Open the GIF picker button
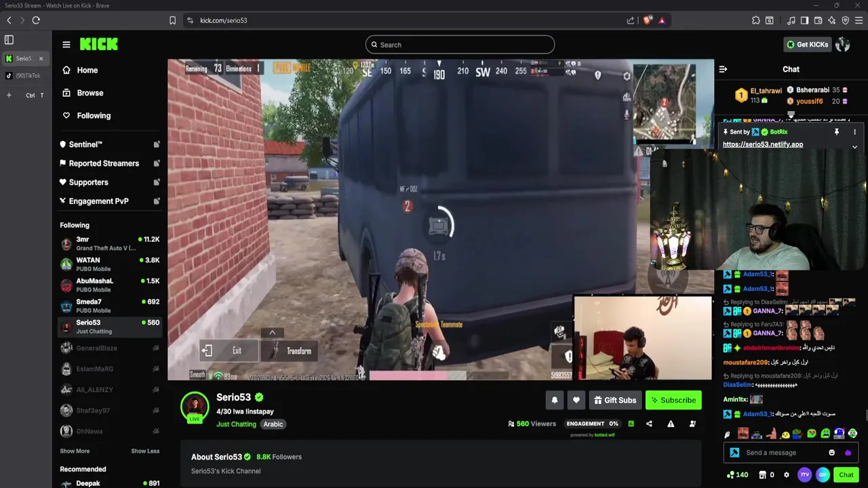 [823, 475]
